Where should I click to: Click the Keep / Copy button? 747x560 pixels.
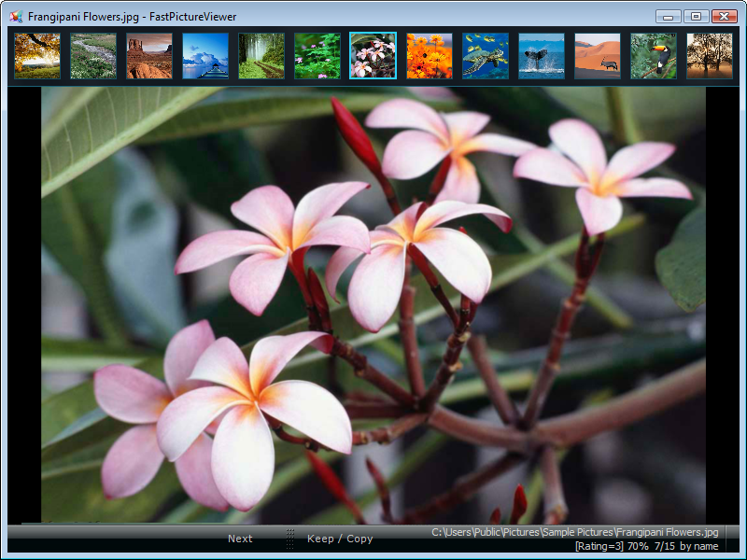pos(340,539)
